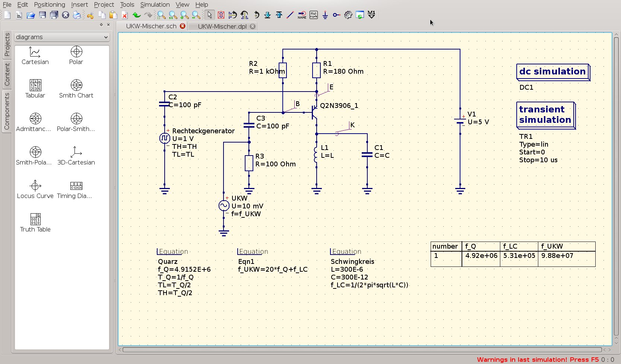Insert a ground symbol from toolbar
This screenshot has width=621, height=364.
click(x=325, y=15)
